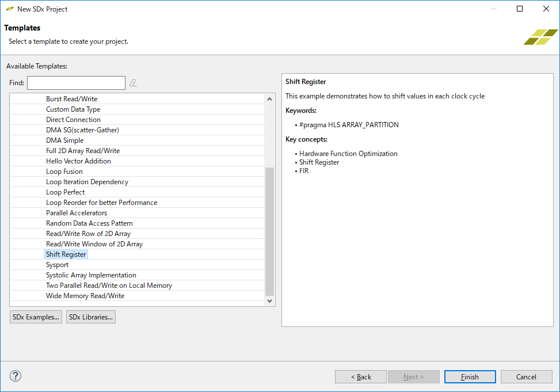
Task: Select DMA SG(scatter-Gather) template
Action: [82, 130]
